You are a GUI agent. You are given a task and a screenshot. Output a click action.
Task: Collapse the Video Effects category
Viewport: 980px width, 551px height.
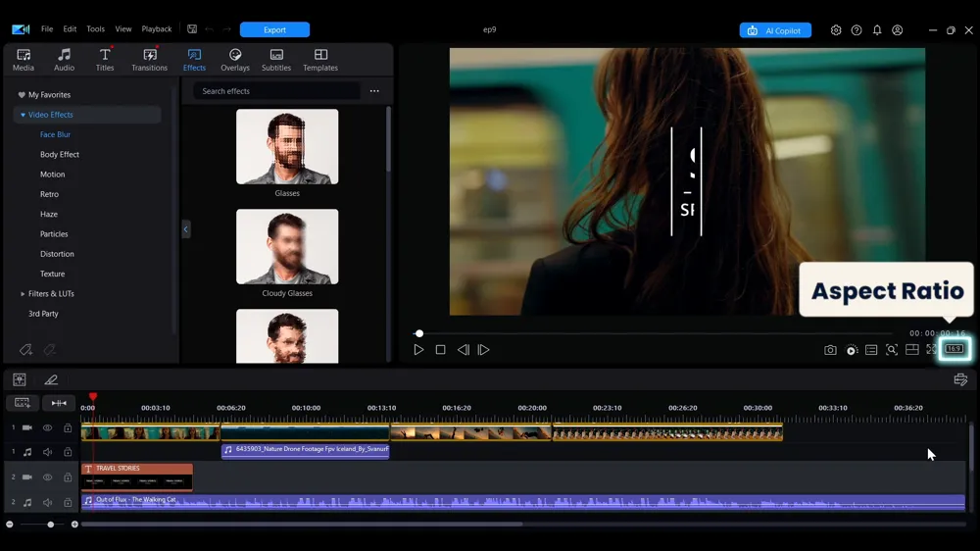pyautogui.click(x=24, y=115)
